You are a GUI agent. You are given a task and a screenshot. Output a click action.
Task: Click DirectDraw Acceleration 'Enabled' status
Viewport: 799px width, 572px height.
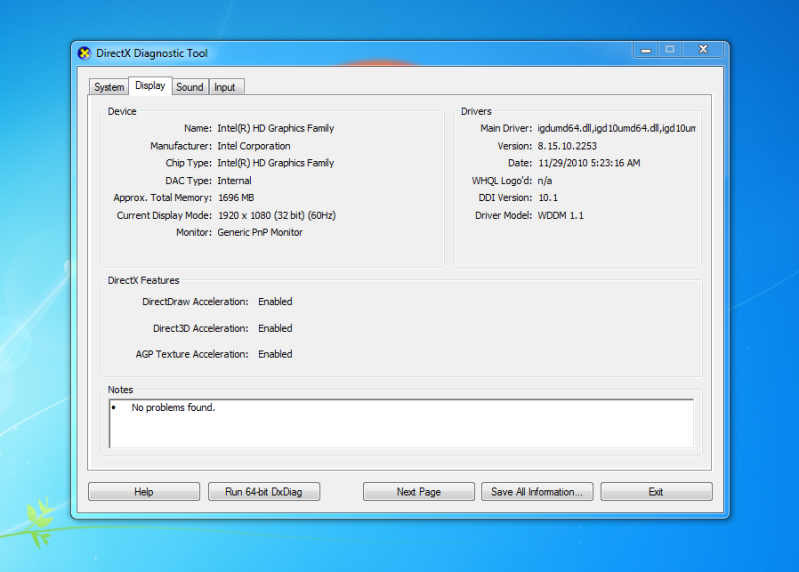coord(275,302)
